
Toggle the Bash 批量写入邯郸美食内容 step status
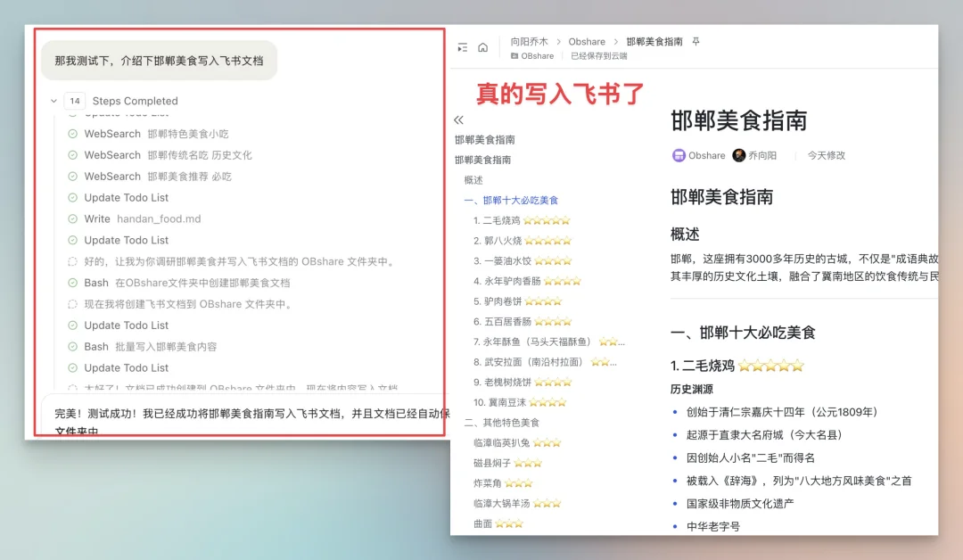pyautogui.click(x=71, y=346)
